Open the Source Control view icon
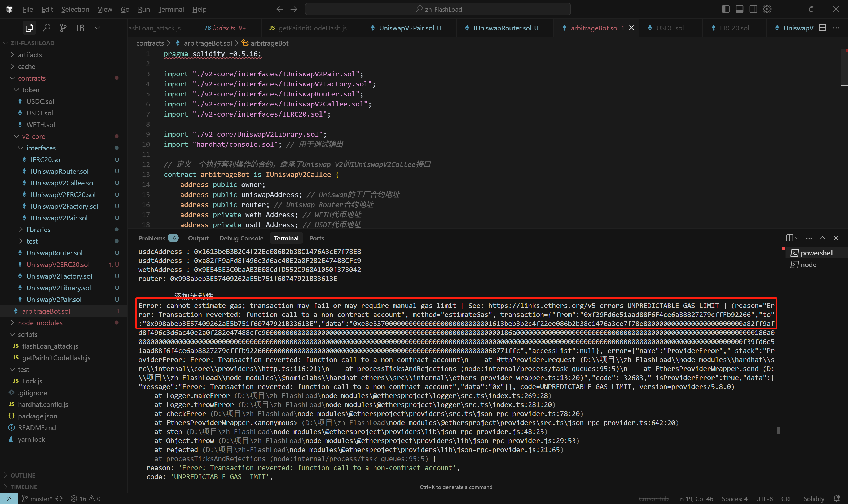This screenshot has height=504, width=848. [x=63, y=28]
